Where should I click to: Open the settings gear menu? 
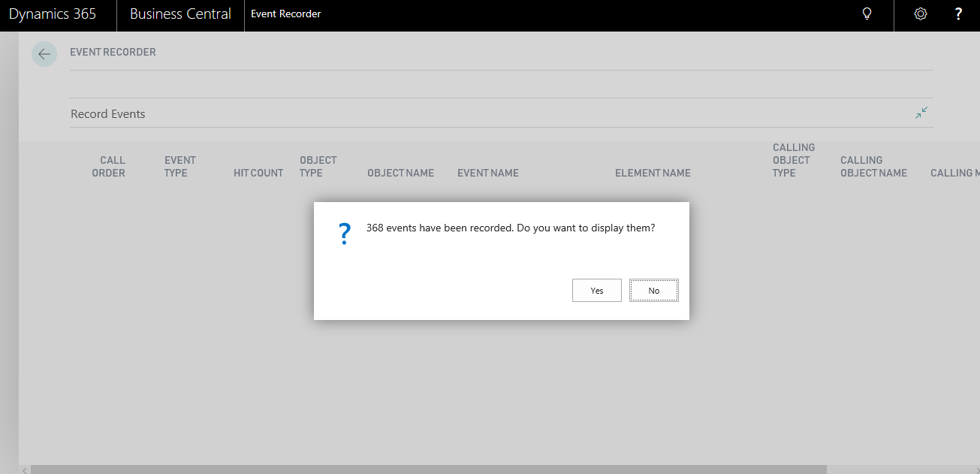[x=920, y=14]
